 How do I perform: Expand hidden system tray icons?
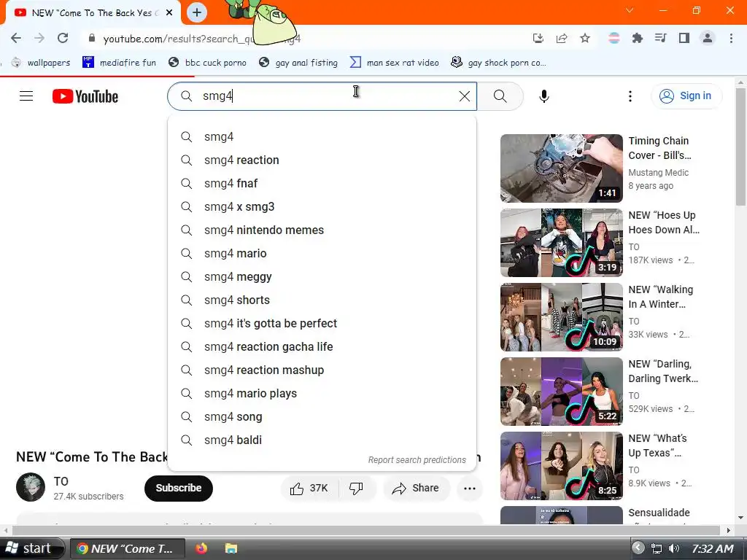638,548
